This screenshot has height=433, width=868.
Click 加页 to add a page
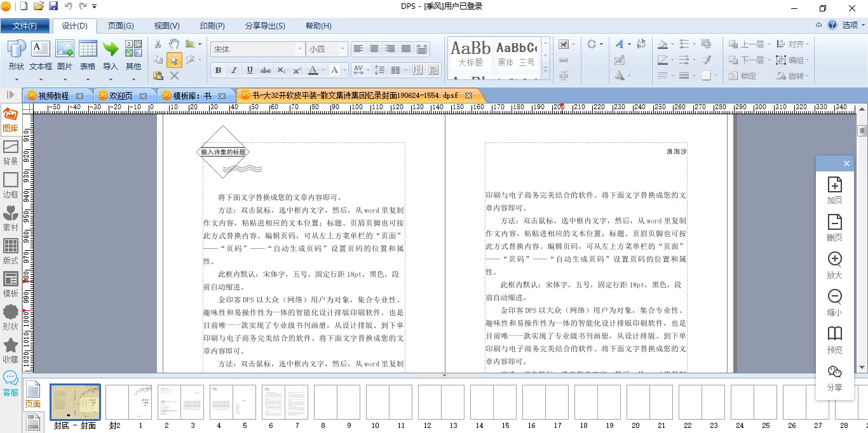tap(834, 190)
